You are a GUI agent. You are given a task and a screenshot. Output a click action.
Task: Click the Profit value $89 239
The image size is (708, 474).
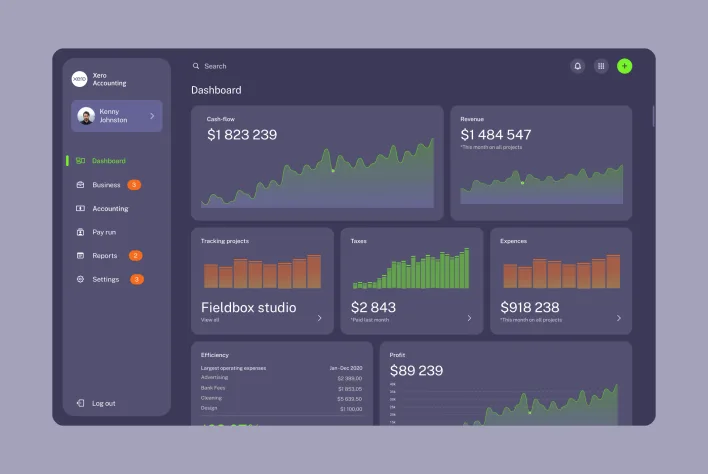click(x=416, y=371)
